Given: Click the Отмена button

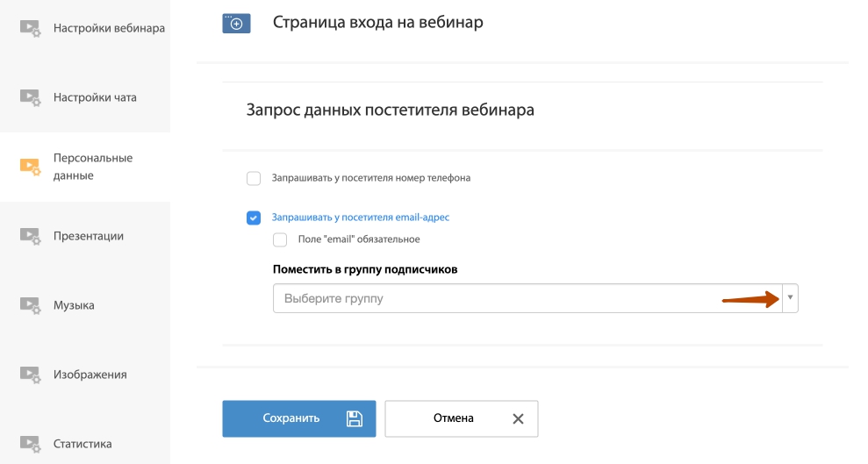Looking at the screenshot, I should (x=462, y=418).
